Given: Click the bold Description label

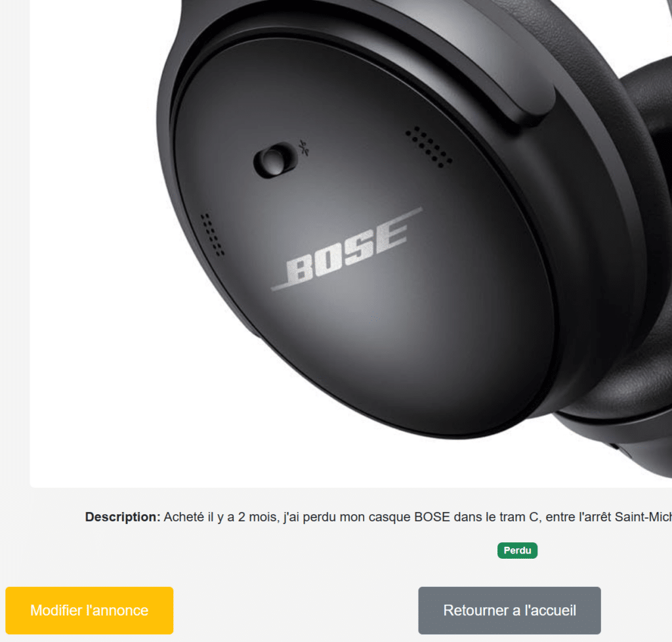Looking at the screenshot, I should [x=123, y=517].
